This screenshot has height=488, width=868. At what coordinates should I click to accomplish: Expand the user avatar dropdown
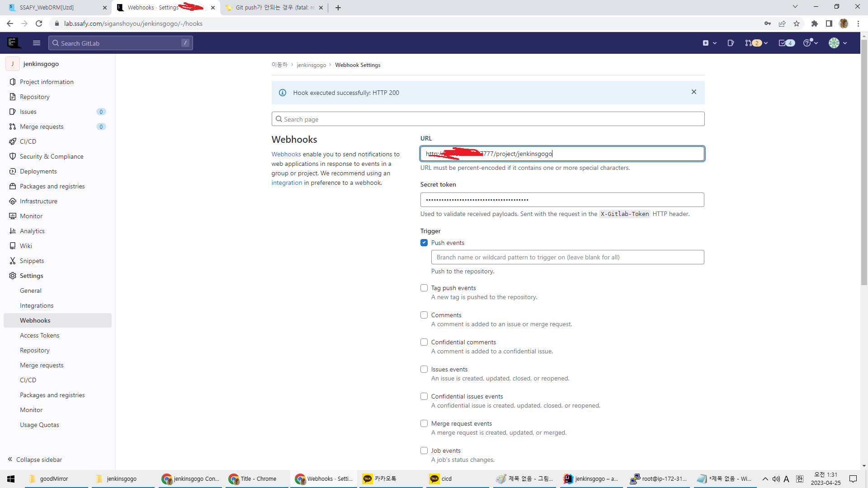[x=837, y=43]
